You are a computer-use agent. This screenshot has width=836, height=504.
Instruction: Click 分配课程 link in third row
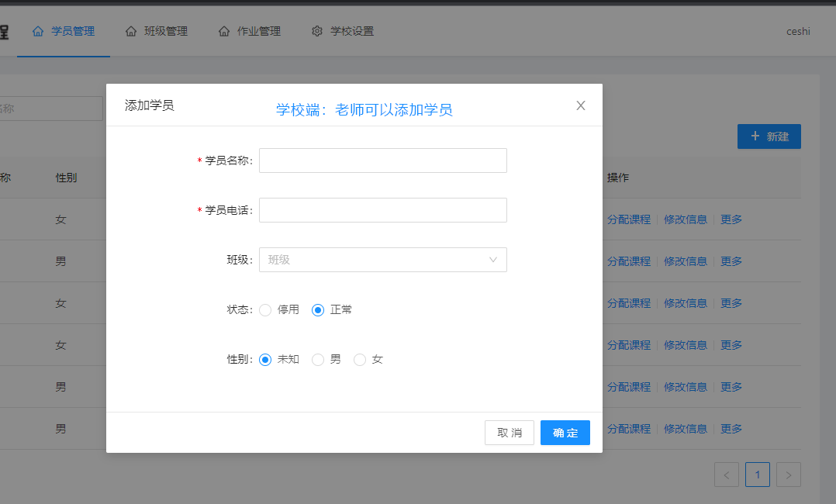[629, 303]
